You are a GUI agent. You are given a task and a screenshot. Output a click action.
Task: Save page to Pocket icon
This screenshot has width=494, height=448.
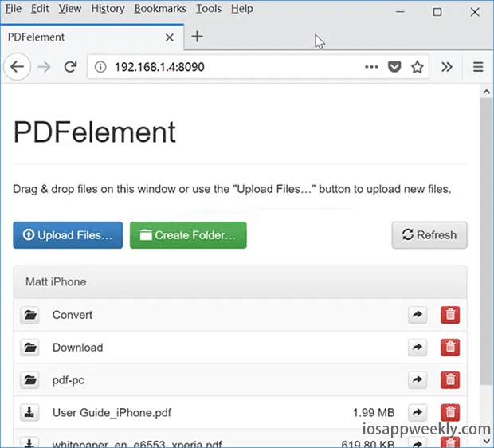(394, 67)
